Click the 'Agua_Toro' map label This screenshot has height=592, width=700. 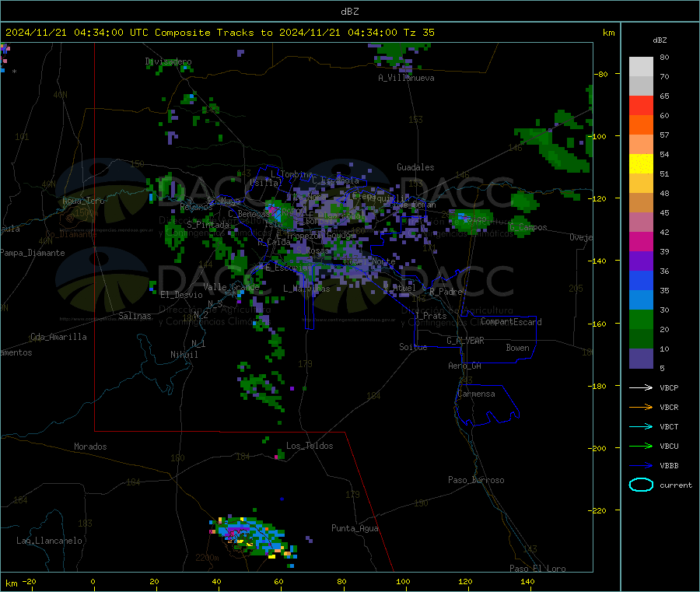click(83, 201)
